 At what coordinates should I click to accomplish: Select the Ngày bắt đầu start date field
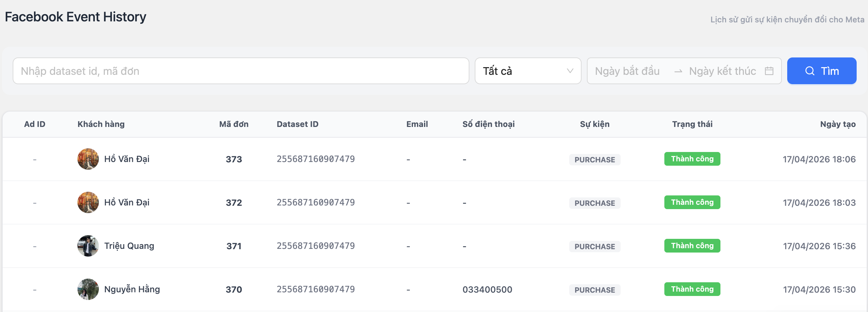coord(627,71)
